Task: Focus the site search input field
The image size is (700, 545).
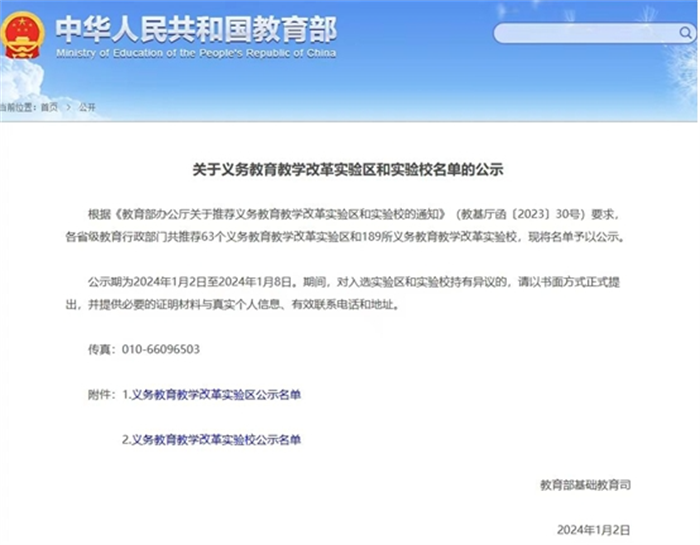Action: pyautogui.click(x=595, y=33)
